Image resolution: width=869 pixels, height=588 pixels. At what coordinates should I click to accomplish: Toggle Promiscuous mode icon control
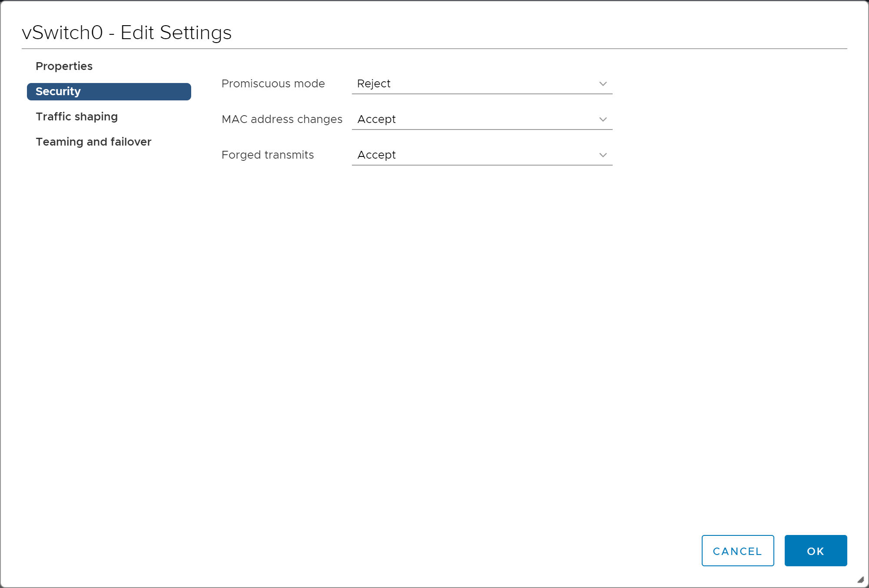(x=603, y=84)
